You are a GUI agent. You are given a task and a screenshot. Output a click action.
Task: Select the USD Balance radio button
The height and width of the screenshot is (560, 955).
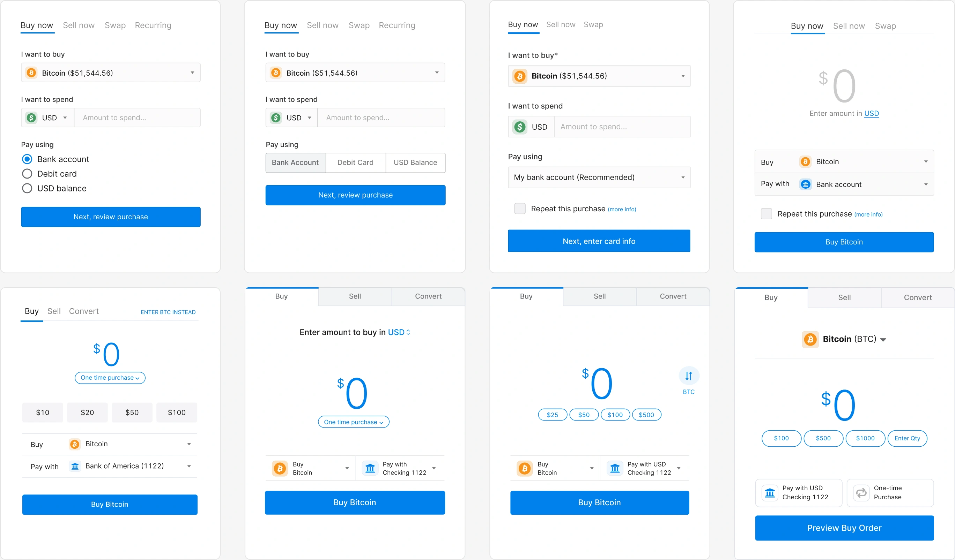pyautogui.click(x=27, y=188)
